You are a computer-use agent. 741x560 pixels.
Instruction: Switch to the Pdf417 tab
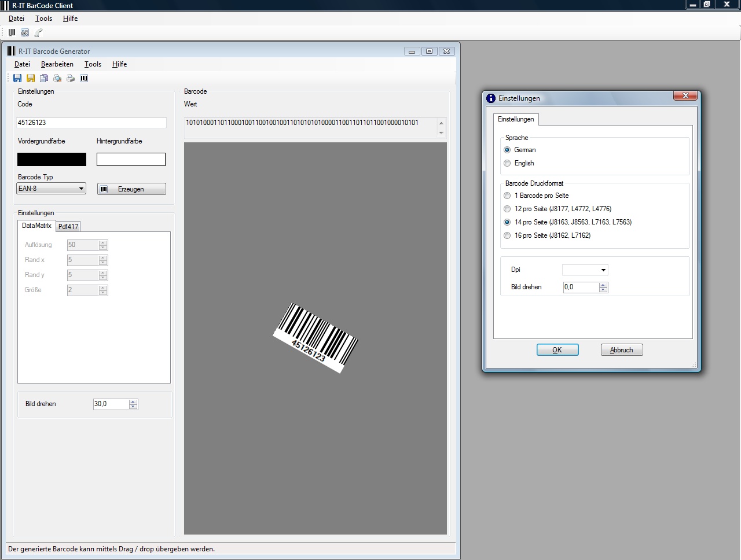pos(68,227)
